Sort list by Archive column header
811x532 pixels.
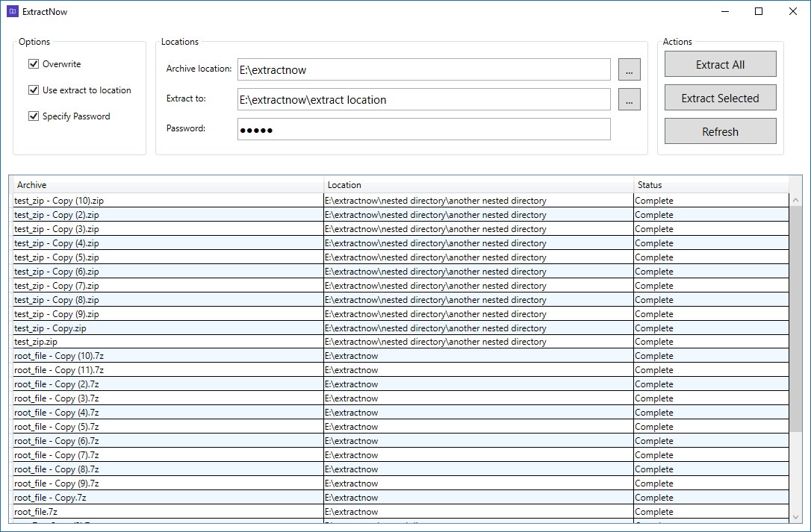tap(169, 184)
